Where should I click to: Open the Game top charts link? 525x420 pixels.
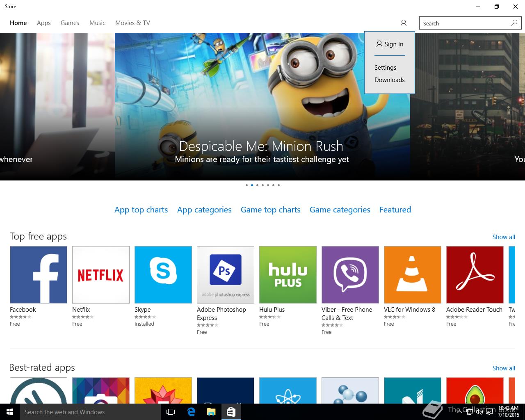coord(271,210)
